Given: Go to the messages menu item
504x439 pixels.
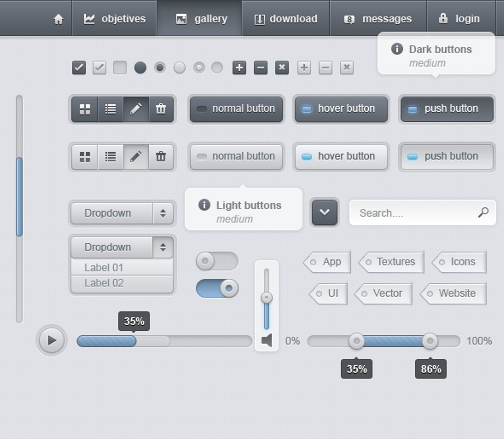Looking at the screenshot, I should (378, 19).
